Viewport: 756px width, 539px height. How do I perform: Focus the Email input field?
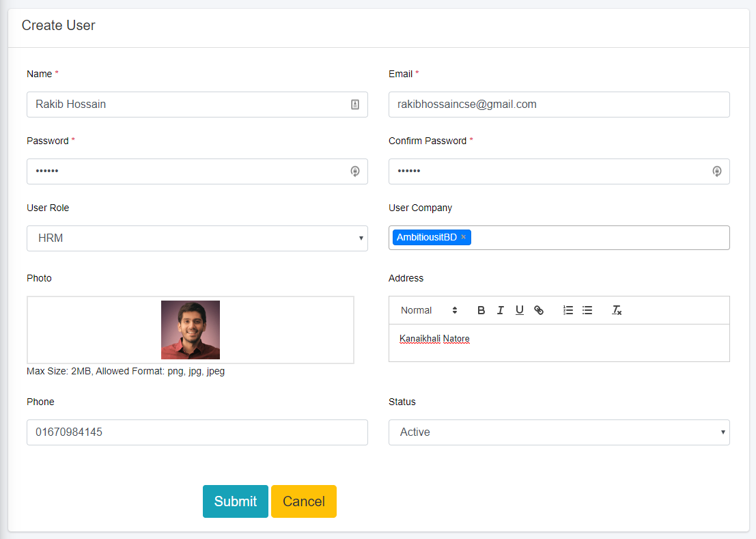[x=559, y=105]
